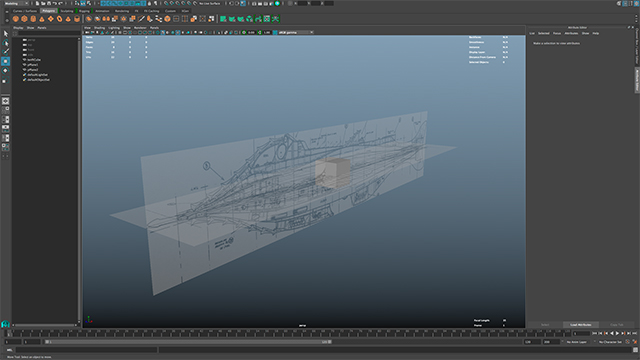Switch to the Sculpting shelf tab
This screenshot has width=640, height=360.
tap(67, 11)
